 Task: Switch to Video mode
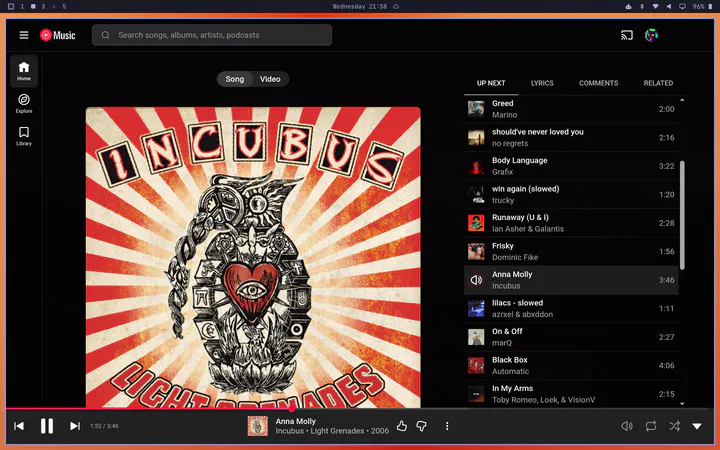click(x=270, y=79)
